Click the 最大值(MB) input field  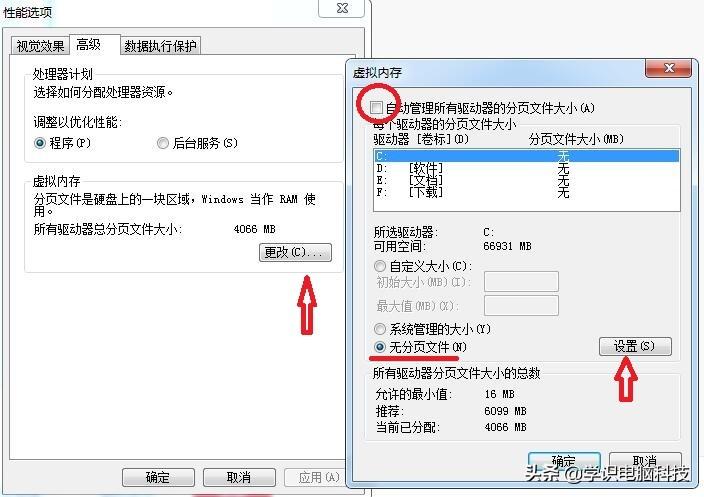pos(521,306)
